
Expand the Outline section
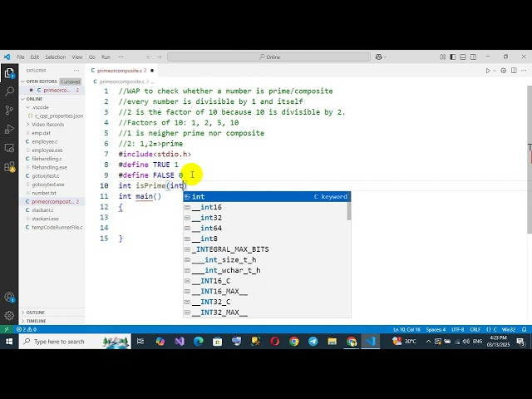[x=52, y=313]
